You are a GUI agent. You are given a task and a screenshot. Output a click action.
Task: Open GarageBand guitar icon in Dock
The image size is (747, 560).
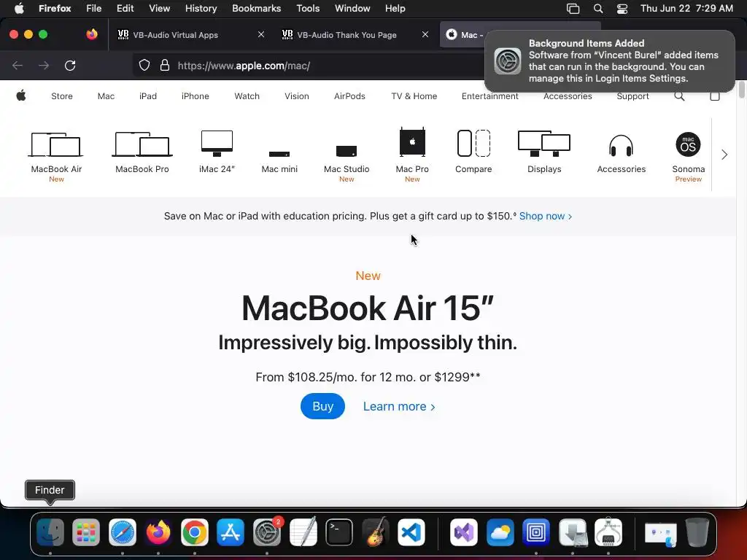point(376,532)
